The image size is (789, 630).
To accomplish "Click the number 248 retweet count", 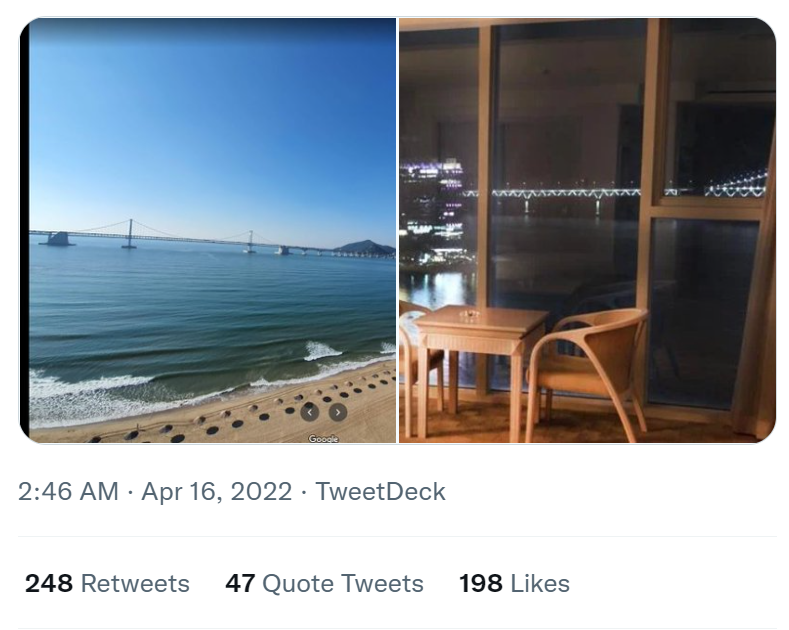I will coord(49,584).
